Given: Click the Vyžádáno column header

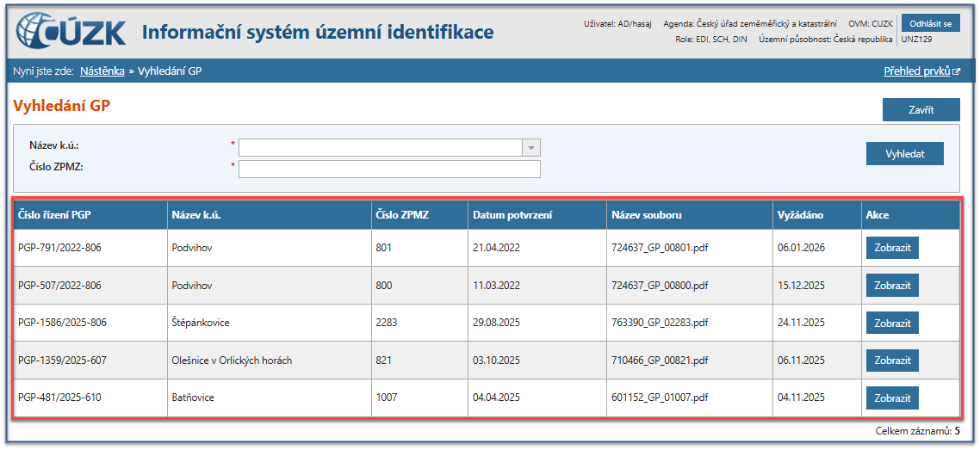Looking at the screenshot, I should tap(800, 215).
